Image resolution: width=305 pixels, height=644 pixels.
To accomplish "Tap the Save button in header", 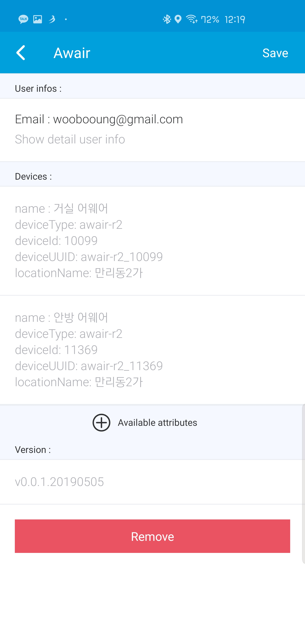I will [275, 53].
